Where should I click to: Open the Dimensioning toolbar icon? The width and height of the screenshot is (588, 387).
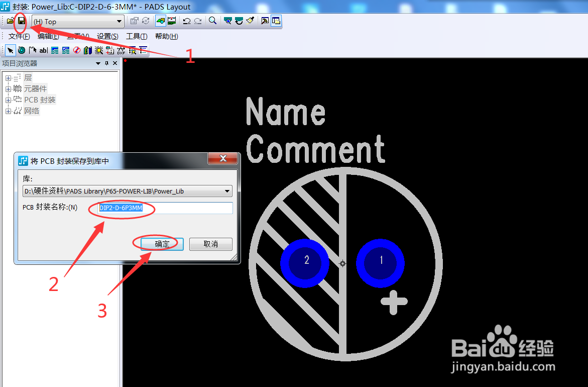[172, 21]
